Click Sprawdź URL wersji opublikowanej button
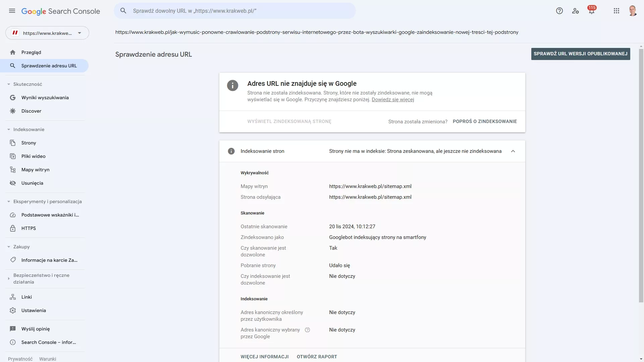Screen dimensions: 644x362 pyautogui.click(x=581, y=54)
